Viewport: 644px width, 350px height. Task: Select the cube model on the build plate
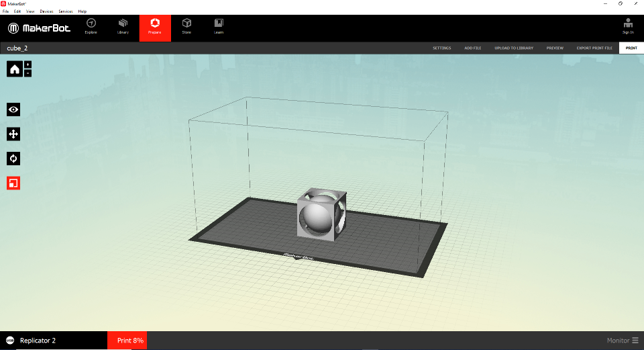coord(321,214)
